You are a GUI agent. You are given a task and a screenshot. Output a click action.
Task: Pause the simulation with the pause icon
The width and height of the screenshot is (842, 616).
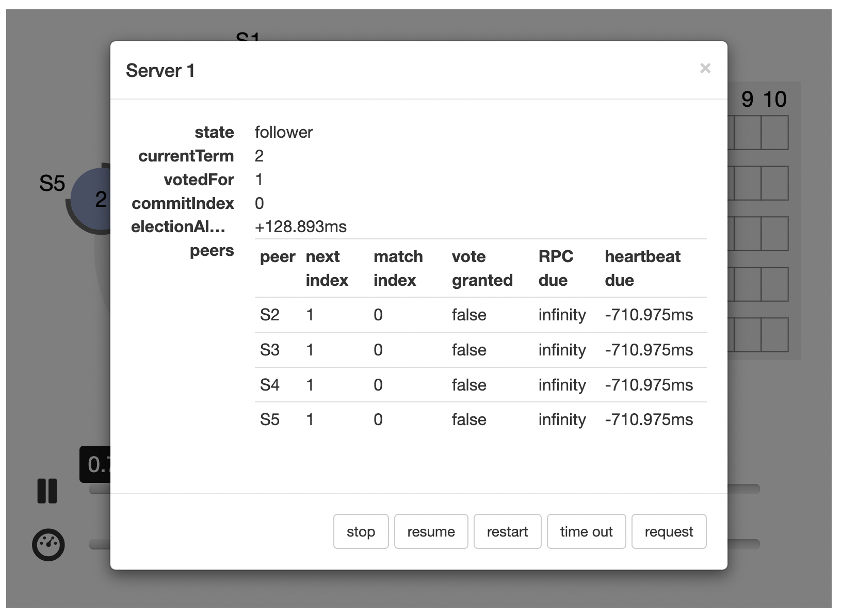tap(47, 491)
